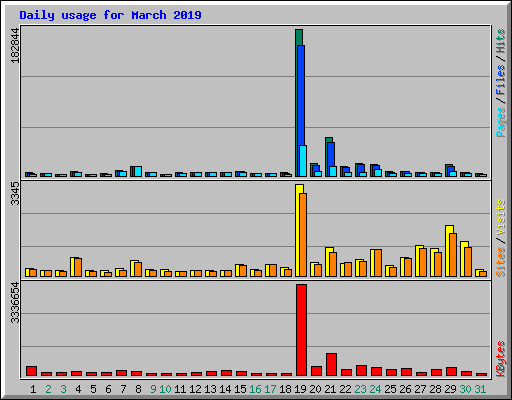Click the green Hits bar top for day 19
Image resolution: width=512 pixels, height=400 pixels.
tap(299, 37)
